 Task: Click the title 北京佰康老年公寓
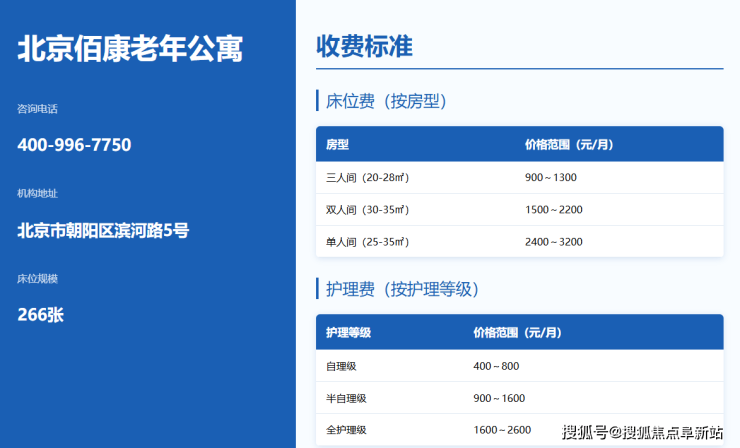point(130,49)
